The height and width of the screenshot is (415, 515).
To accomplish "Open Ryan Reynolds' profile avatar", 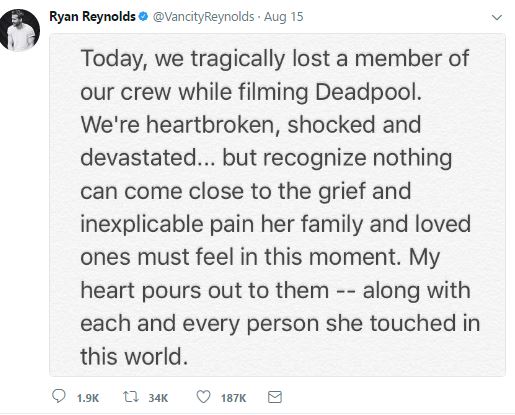I will (x=20, y=30).
